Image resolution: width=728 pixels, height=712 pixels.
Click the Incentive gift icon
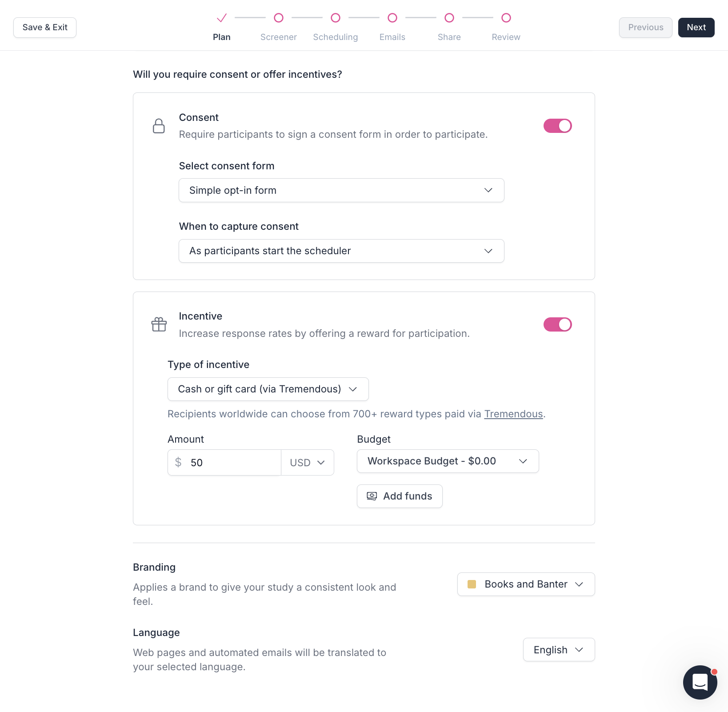(159, 324)
